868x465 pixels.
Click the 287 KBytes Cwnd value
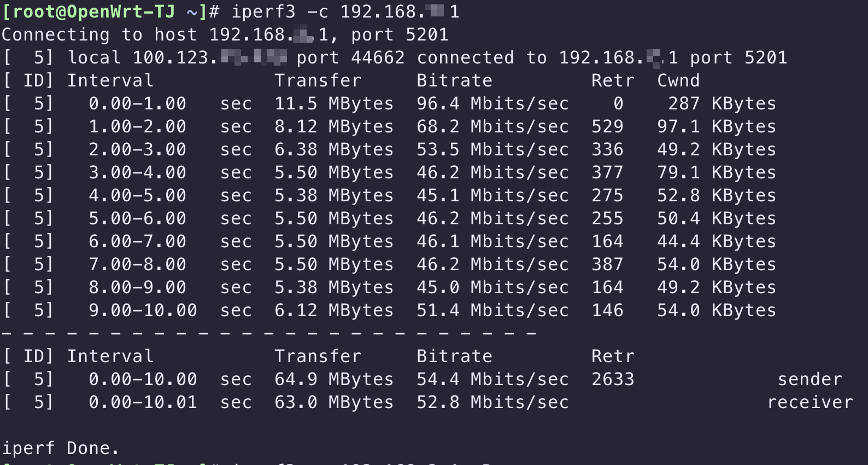tap(722, 103)
